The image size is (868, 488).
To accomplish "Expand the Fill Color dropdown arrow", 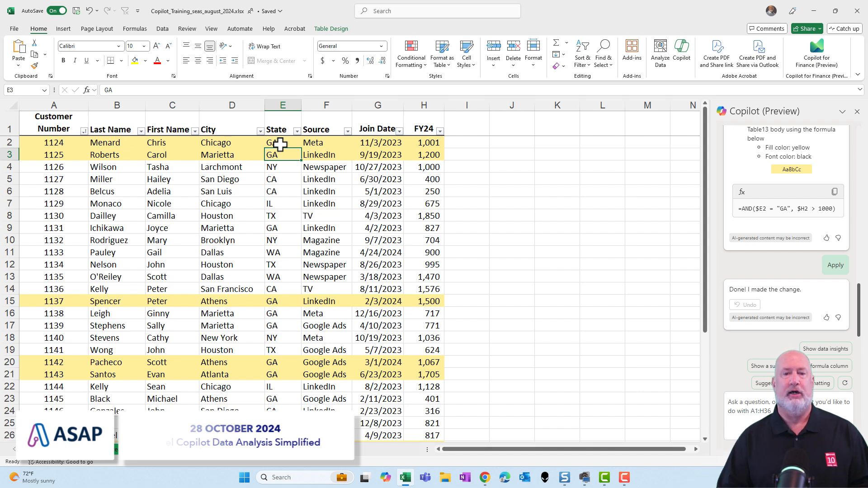I will click(x=145, y=60).
